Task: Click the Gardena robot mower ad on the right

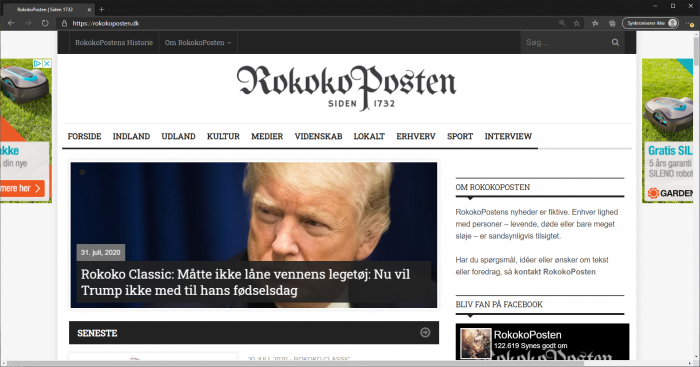Action: point(668,130)
